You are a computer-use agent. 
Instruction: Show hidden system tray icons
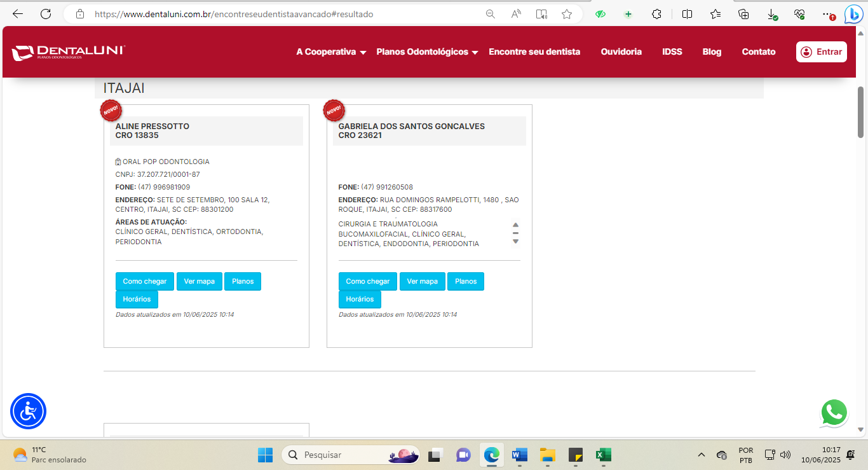[x=702, y=455]
